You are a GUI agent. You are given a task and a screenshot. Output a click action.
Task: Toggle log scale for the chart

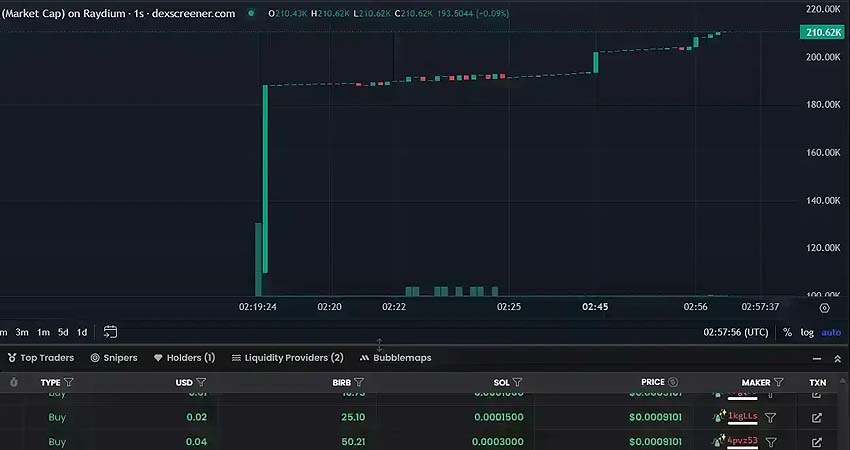(807, 332)
